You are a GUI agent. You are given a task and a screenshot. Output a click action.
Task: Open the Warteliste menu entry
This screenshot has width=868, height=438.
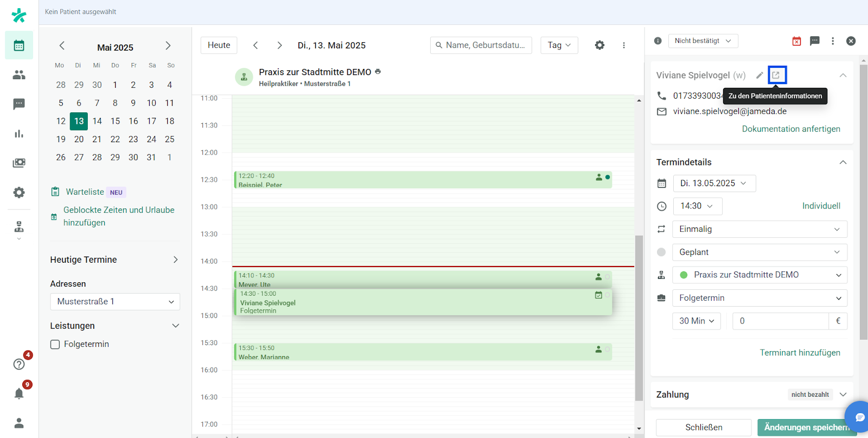85,192
